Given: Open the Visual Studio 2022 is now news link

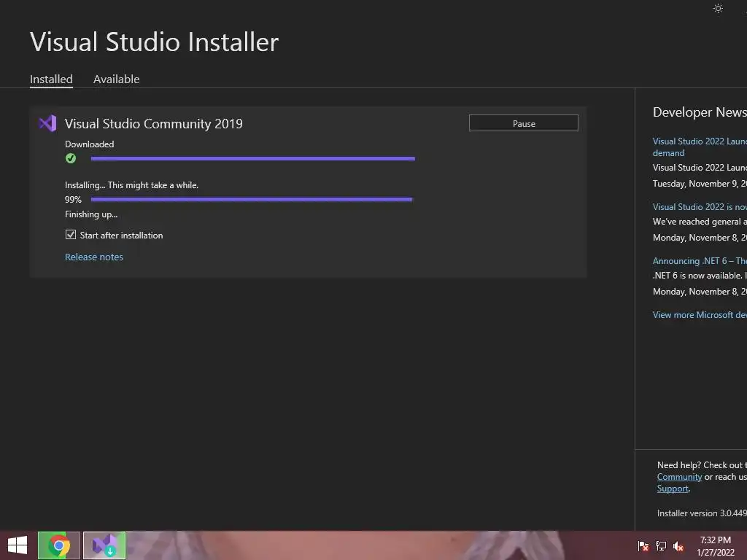Looking at the screenshot, I should point(700,207).
